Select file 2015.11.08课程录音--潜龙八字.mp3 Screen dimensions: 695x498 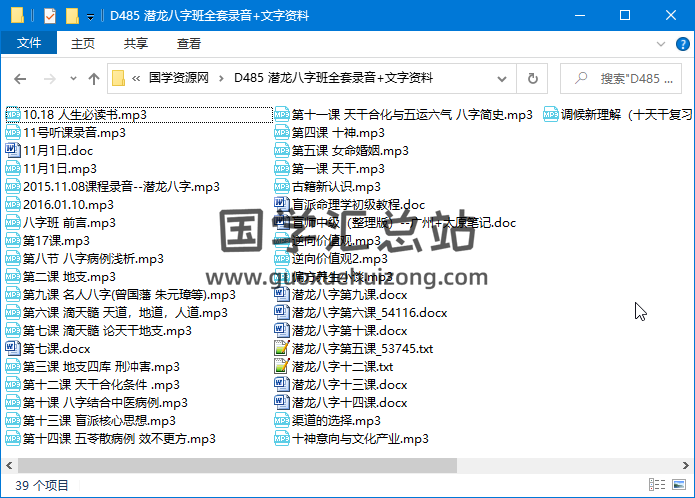point(113,187)
